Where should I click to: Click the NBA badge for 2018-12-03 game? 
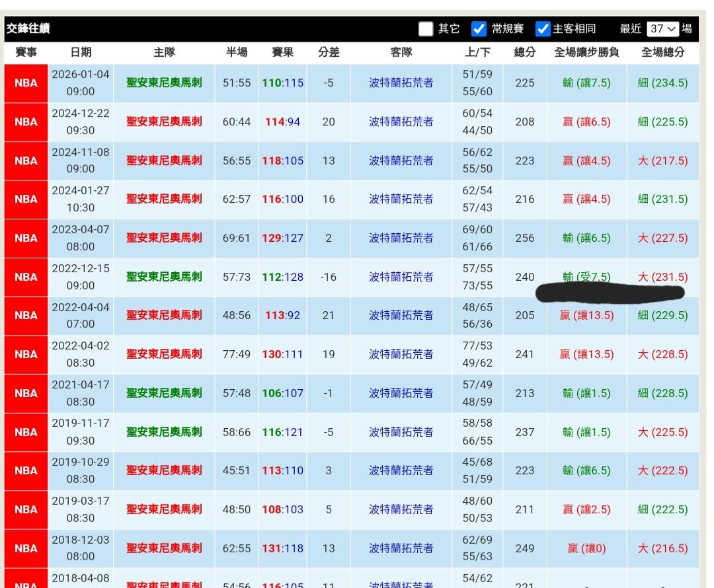[26, 548]
